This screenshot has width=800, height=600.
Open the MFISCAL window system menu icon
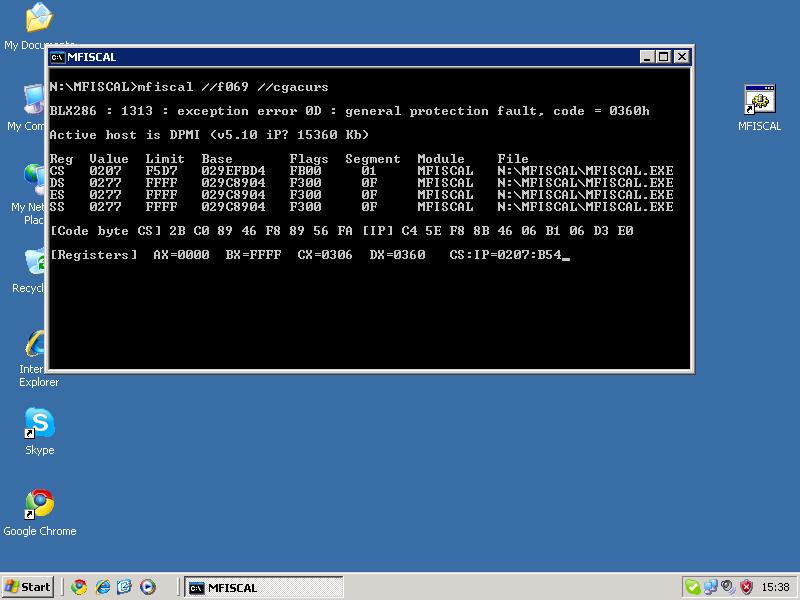tap(58, 57)
